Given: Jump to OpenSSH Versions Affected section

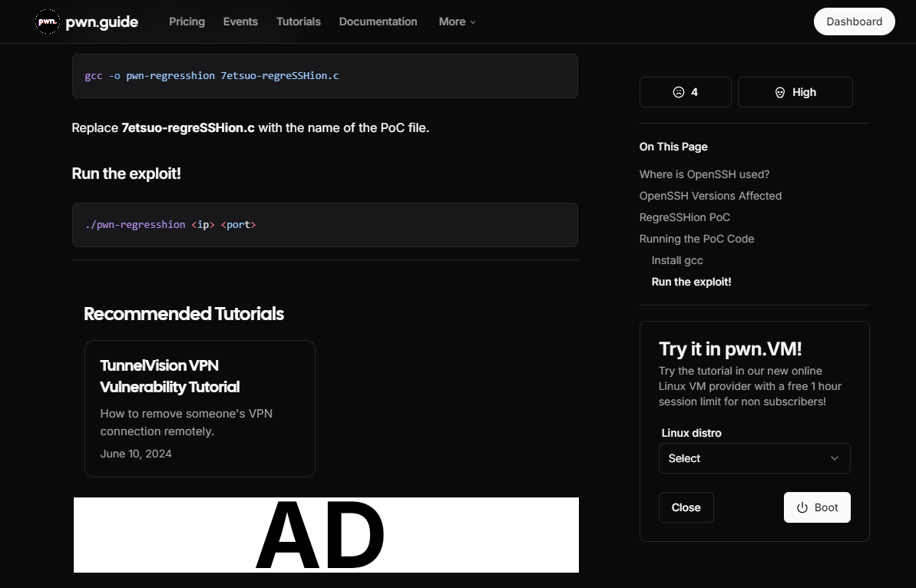Looking at the screenshot, I should 710,196.
